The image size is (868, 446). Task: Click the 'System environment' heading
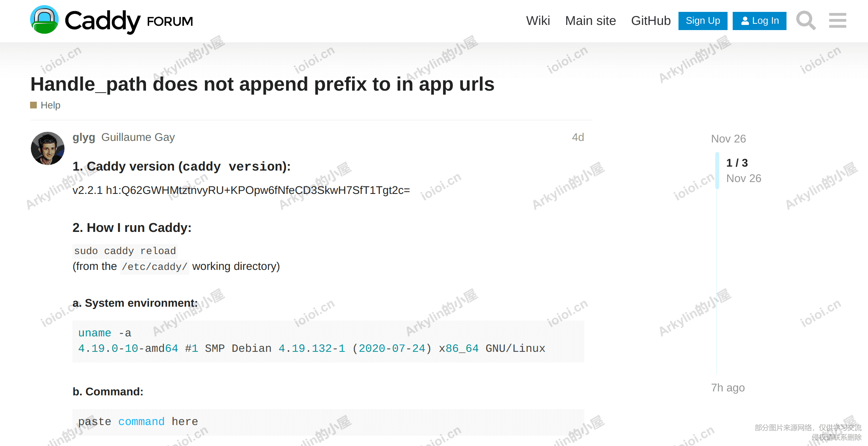135,303
